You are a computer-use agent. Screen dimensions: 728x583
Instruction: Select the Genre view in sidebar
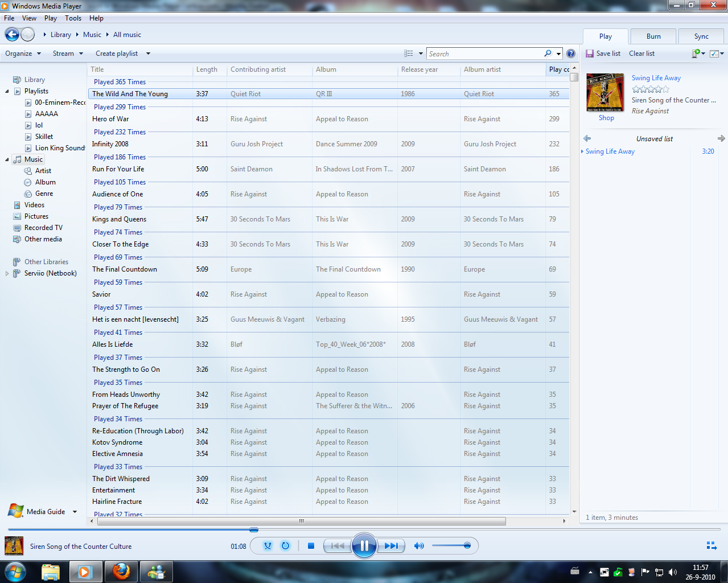click(44, 194)
